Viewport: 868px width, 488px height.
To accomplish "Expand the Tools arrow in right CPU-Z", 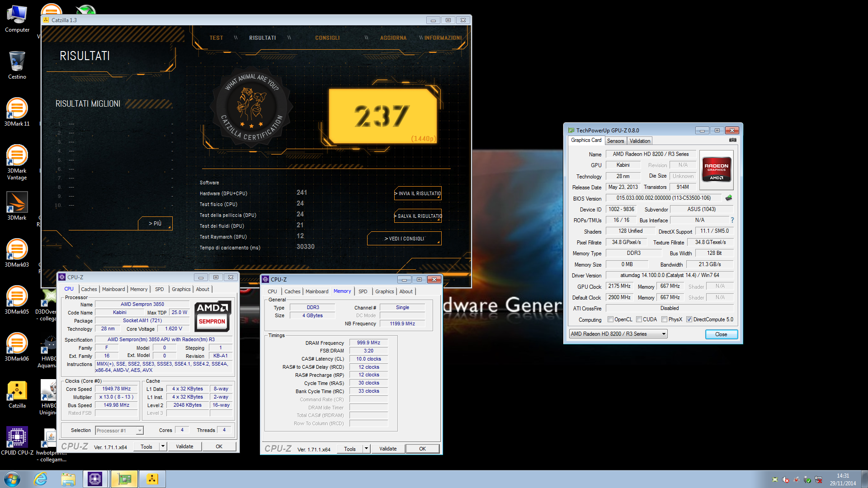I will coord(366,449).
